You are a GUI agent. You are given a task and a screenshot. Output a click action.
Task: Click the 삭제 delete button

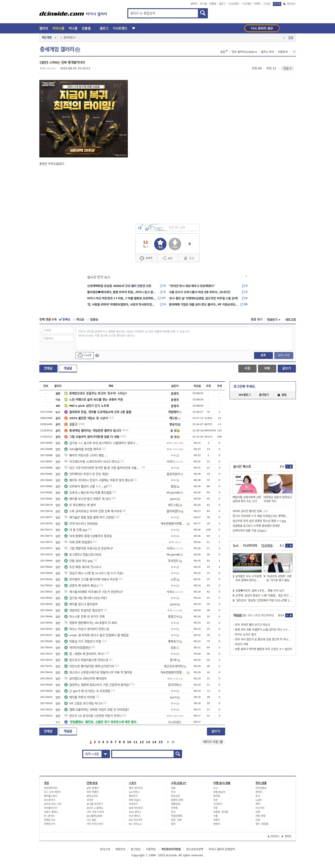pyautogui.click(x=267, y=368)
